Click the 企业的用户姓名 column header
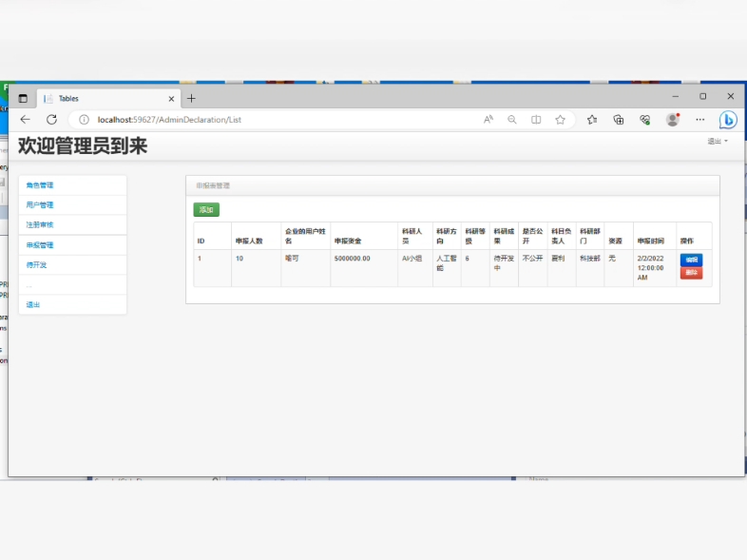Image resolution: width=747 pixels, height=560 pixels. point(305,236)
